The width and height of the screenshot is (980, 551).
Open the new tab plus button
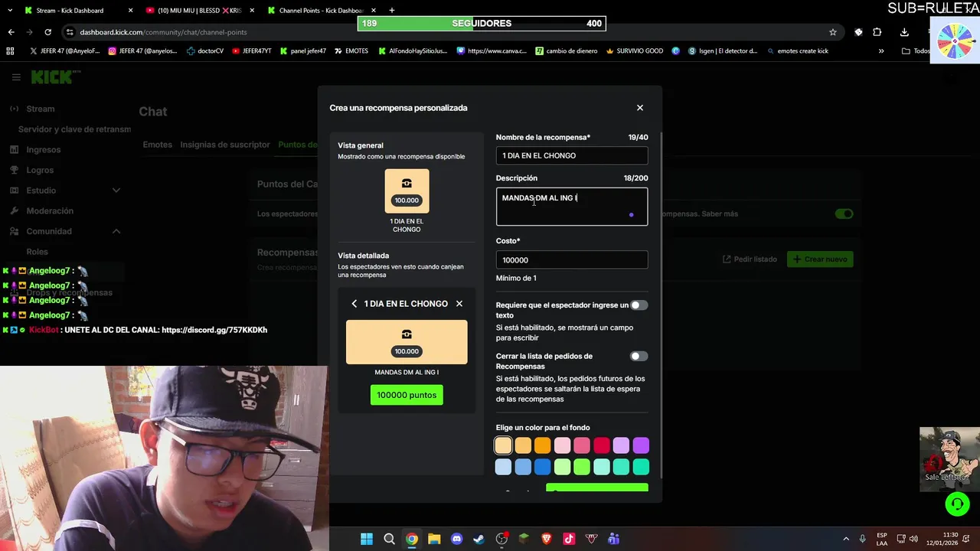(392, 11)
